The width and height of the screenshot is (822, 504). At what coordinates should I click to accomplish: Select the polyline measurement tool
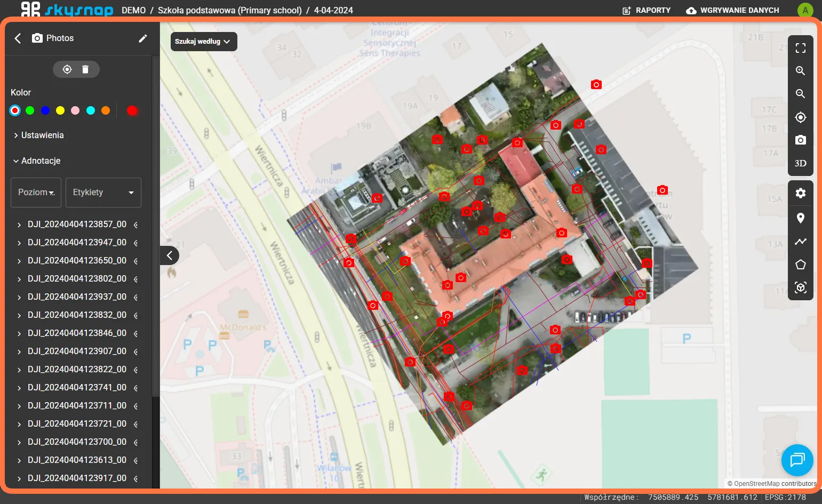pos(800,242)
